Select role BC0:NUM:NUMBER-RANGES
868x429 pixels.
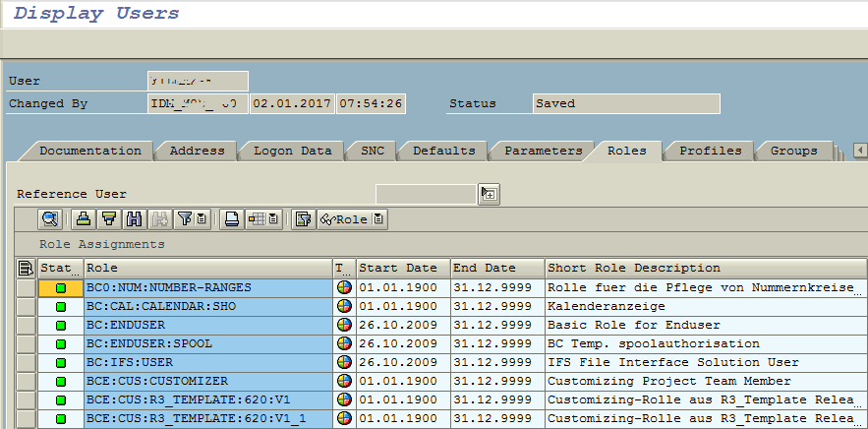click(x=208, y=287)
